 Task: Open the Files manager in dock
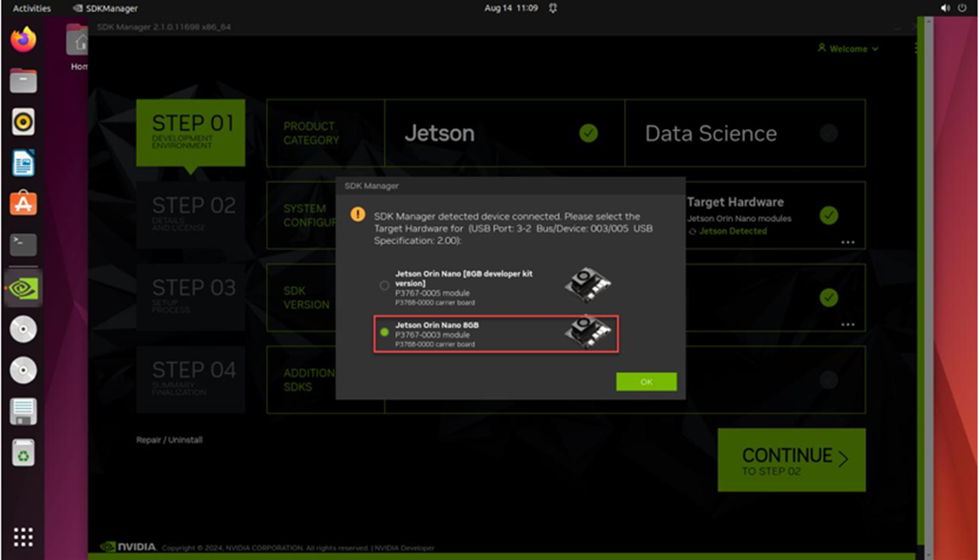coord(23,81)
